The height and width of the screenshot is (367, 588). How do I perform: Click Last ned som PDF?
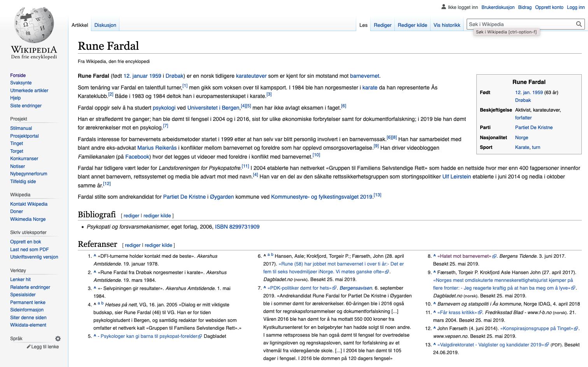click(30, 250)
